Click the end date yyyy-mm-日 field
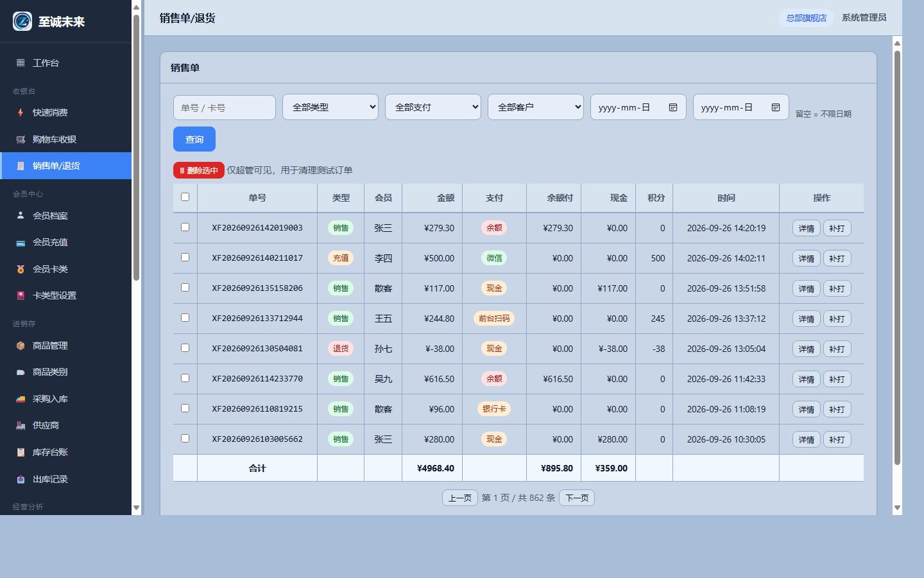 741,107
